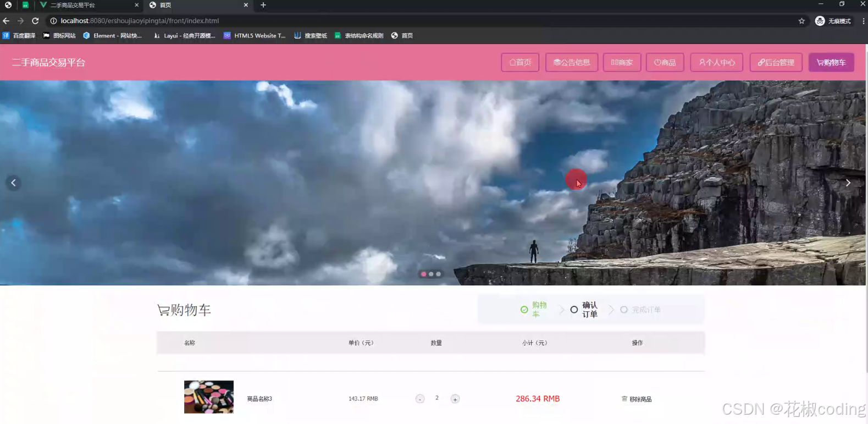Click the 小计（元）column header

tap(535, 343)
